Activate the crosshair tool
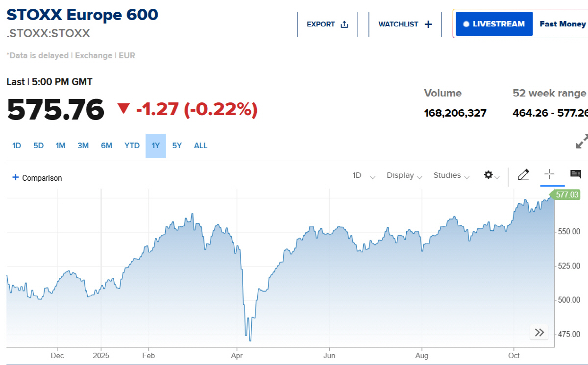Viewport: 588px width, 365px height. pos(549,174)
